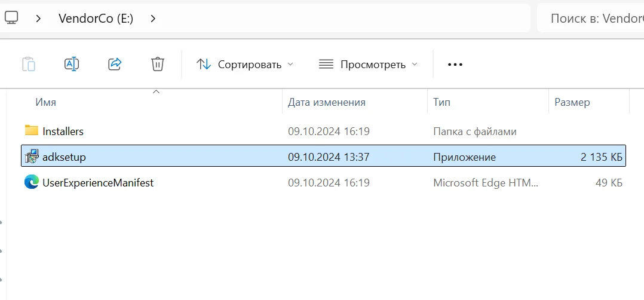Click the This PC monitor icon
The height and width of the screenshot is (300, 644).
(x=11, y=18)
